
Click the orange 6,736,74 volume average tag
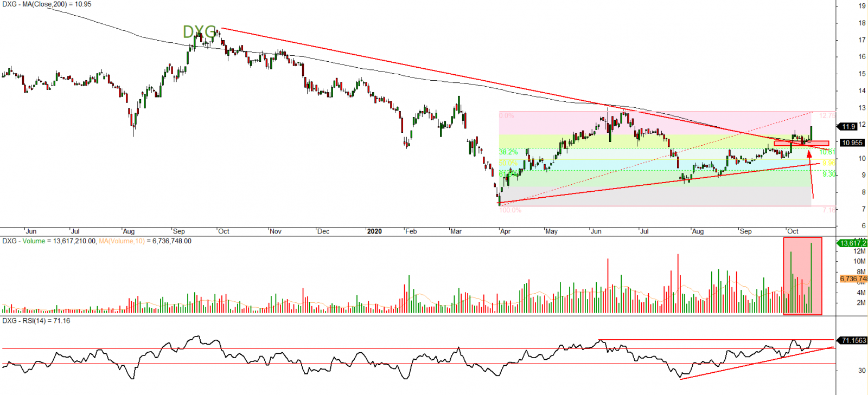click(853, 279)
